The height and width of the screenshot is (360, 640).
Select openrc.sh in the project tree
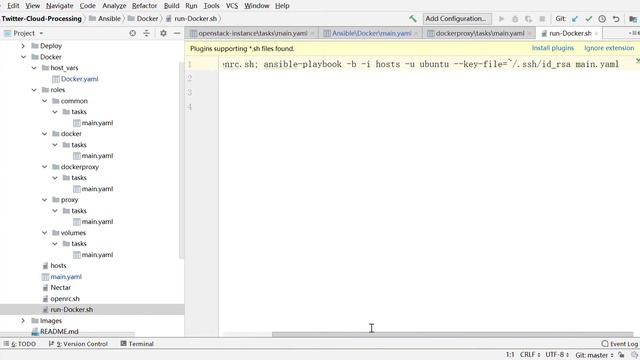[x=61, y=299]
